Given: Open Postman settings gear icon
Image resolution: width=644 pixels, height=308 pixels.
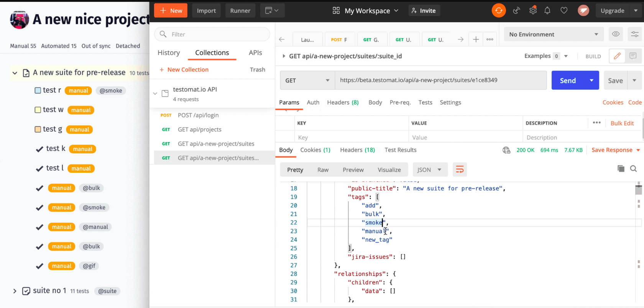Looking at the screenshot, I should point(533,11).
